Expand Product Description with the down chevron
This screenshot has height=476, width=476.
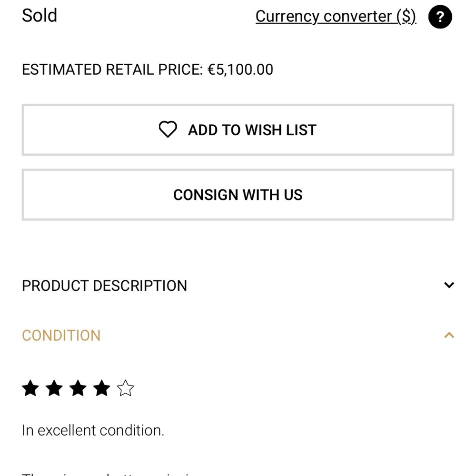(x=449, y=285)
